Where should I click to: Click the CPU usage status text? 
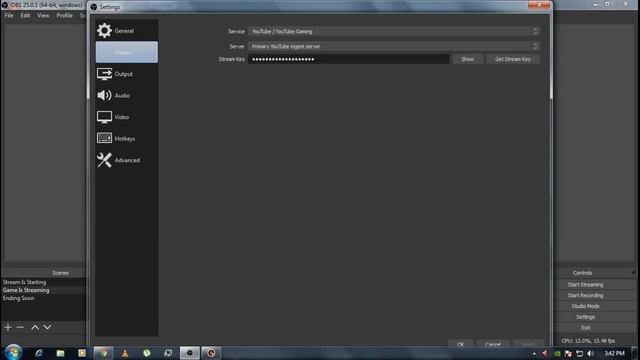[x=588, y=341]
